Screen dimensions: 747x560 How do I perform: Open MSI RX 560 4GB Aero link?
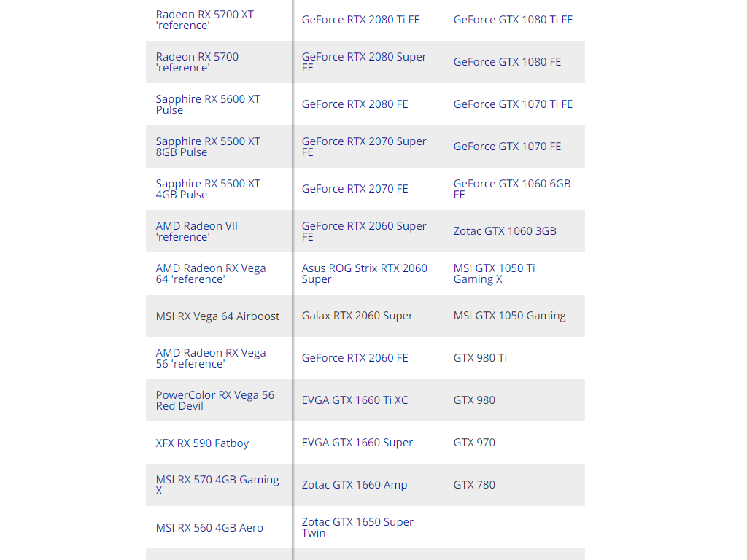point(209,528)
